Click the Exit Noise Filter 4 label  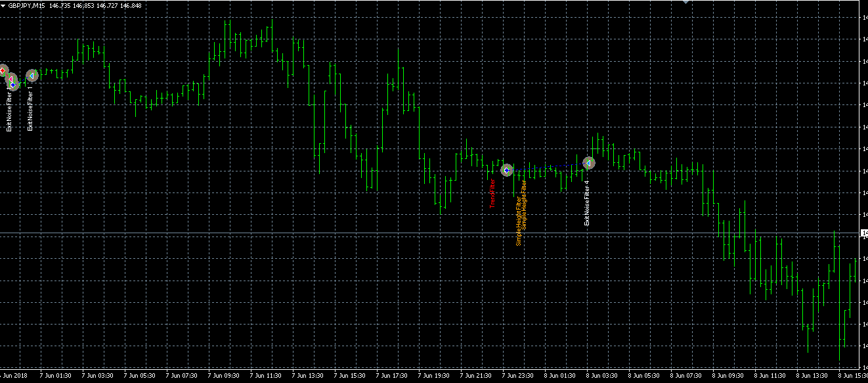(x=588, y=203)
